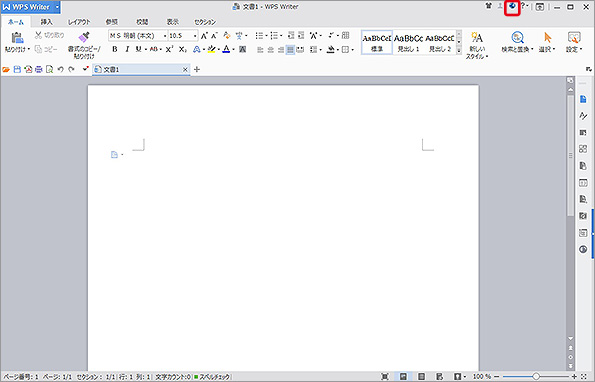The width and height of the screenshot is (595, 382).
Task: Apply the 標準 style
Action: [377, 42]
